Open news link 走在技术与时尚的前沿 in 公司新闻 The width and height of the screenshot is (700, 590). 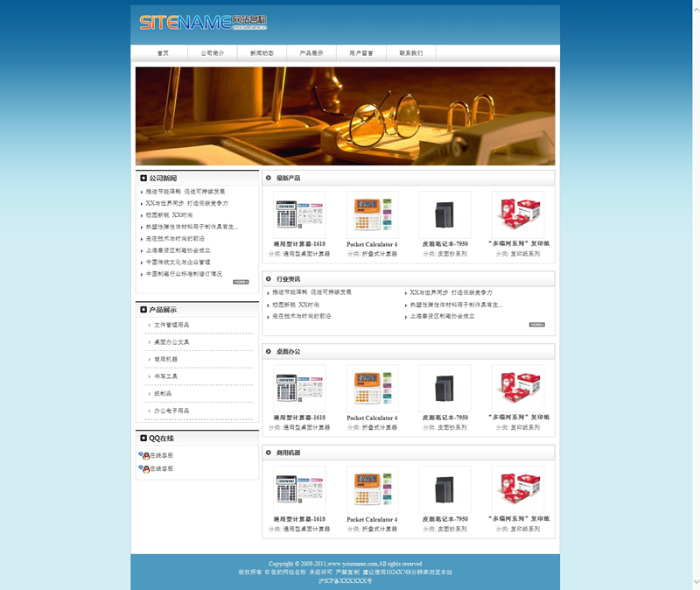(x=175, y=238)
